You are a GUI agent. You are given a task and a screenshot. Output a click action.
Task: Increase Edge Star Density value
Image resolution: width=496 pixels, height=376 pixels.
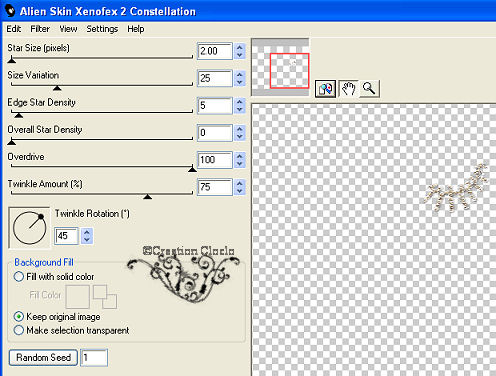click(x=239, y=102)
